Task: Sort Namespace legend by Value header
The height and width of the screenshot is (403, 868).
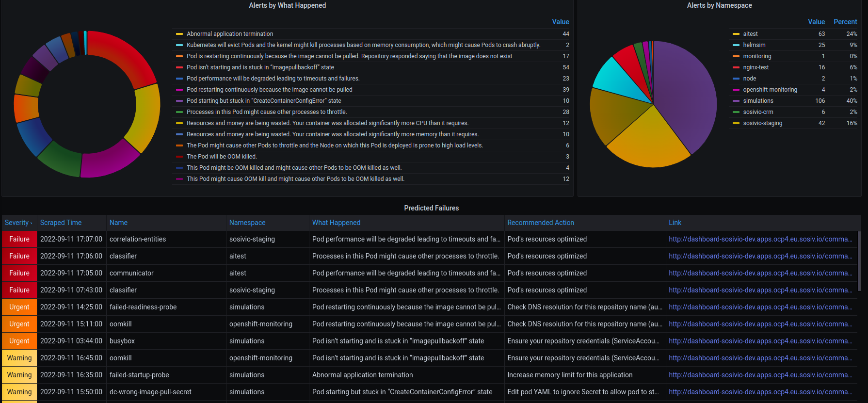Action: [816, 22]
